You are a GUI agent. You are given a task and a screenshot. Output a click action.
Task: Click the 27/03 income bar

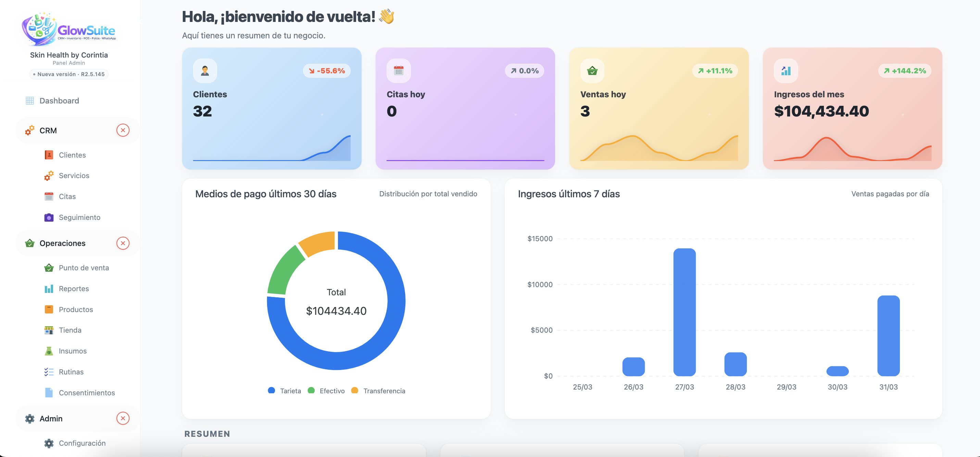[x=684, y=312]
